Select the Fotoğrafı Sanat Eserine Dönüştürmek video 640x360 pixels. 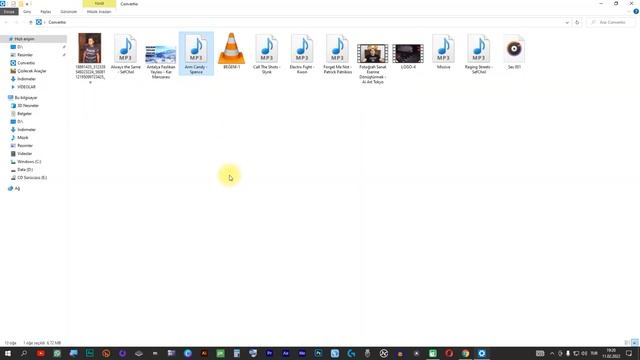click(x=373, y=64)
